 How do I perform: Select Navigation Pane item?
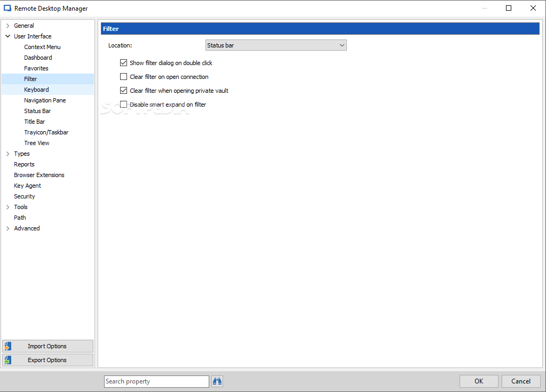[x=45, y=100]
